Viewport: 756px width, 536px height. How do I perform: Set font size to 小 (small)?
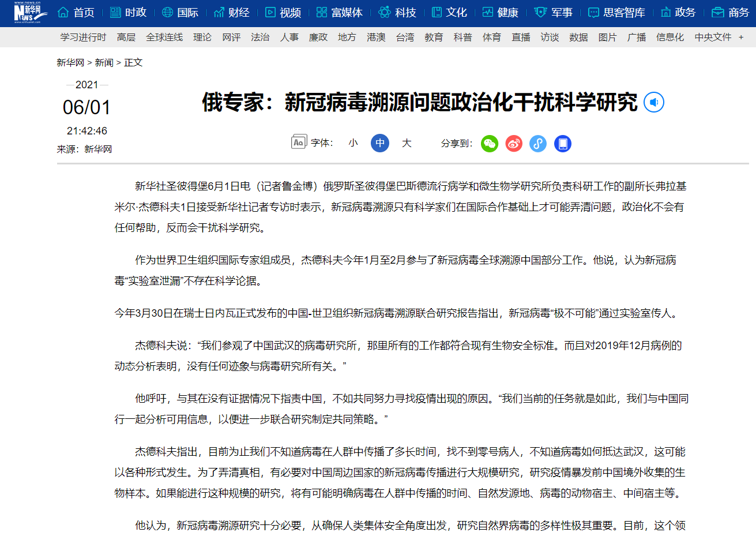353,143
